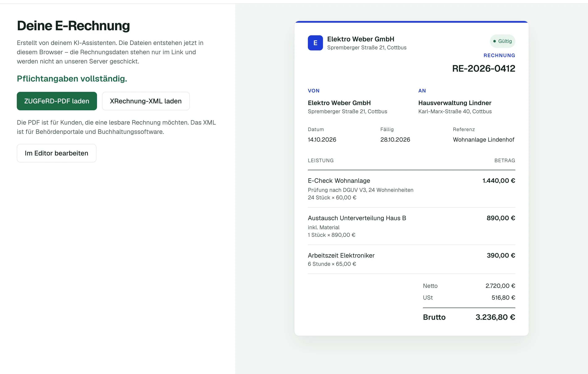
Task: Click the VON section label
Action: point(314,91)
